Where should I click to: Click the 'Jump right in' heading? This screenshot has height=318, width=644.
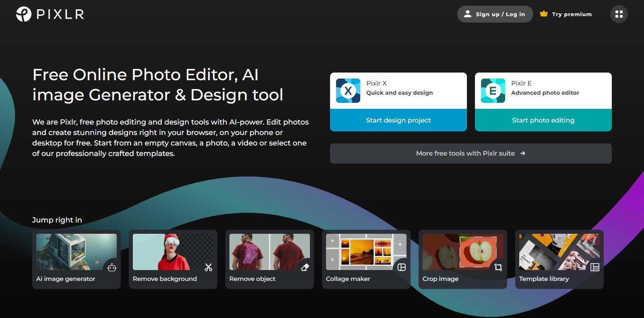click(57, 220)
